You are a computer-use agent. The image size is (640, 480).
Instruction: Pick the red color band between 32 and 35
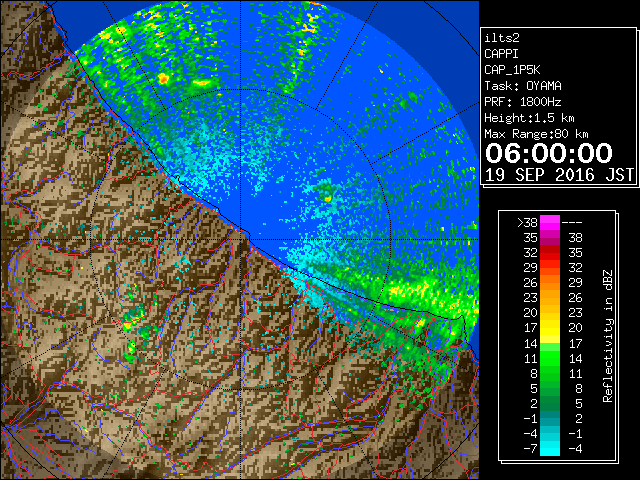[550, 253]
